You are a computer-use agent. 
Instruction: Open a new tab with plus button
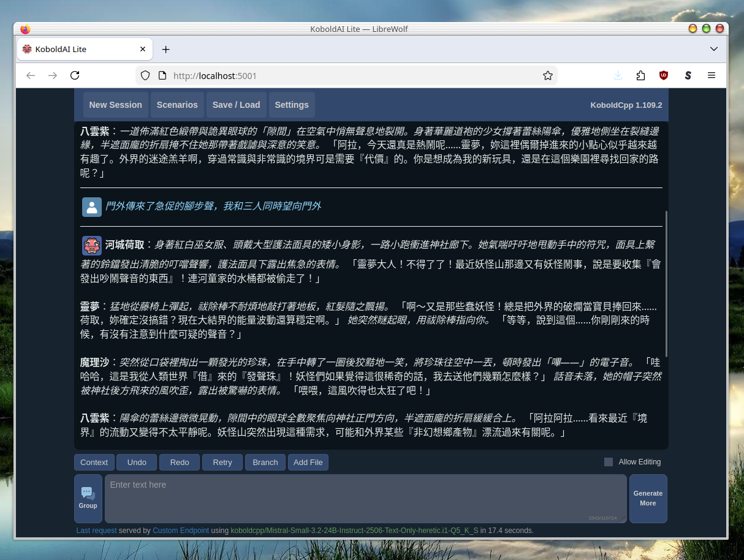coord(165,49)
